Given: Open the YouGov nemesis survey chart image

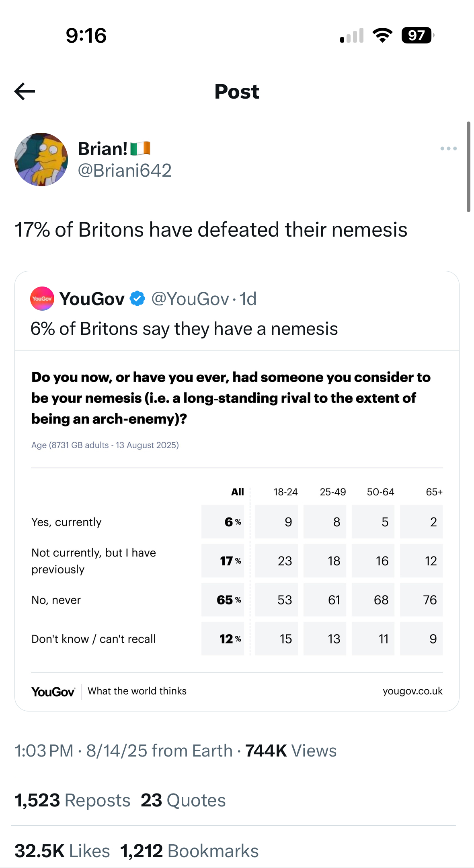Looking at the screenshot, I should (x=237, y=531).
